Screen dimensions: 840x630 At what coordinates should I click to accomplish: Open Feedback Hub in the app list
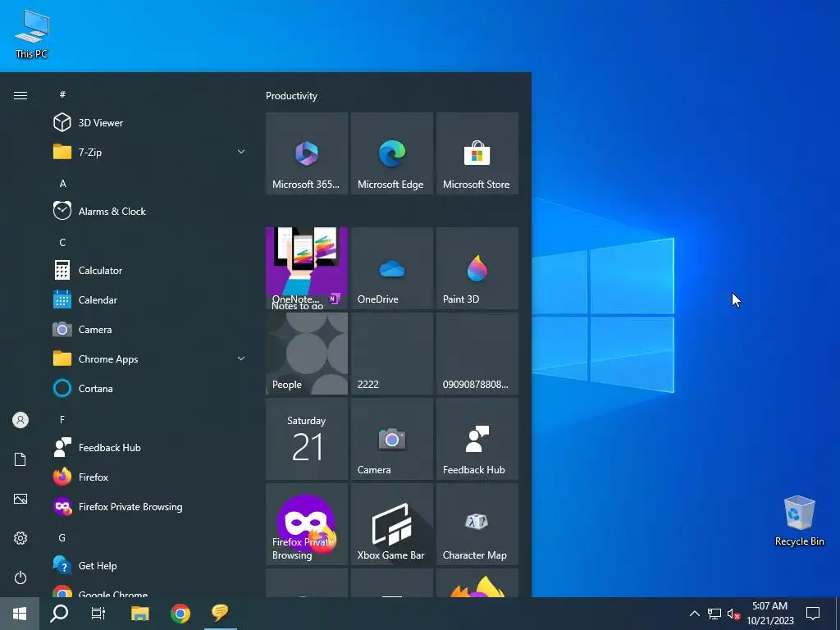[148, 447]
